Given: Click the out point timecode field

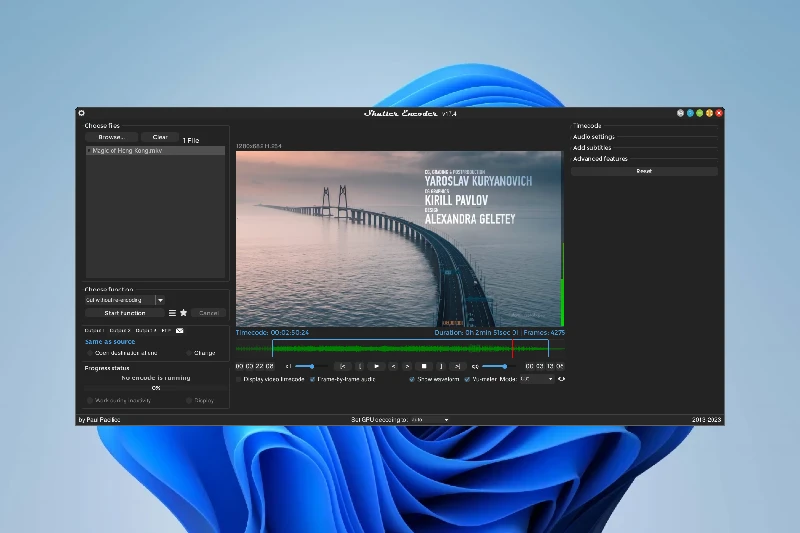Looking at the screenshot, I should 544,366.
